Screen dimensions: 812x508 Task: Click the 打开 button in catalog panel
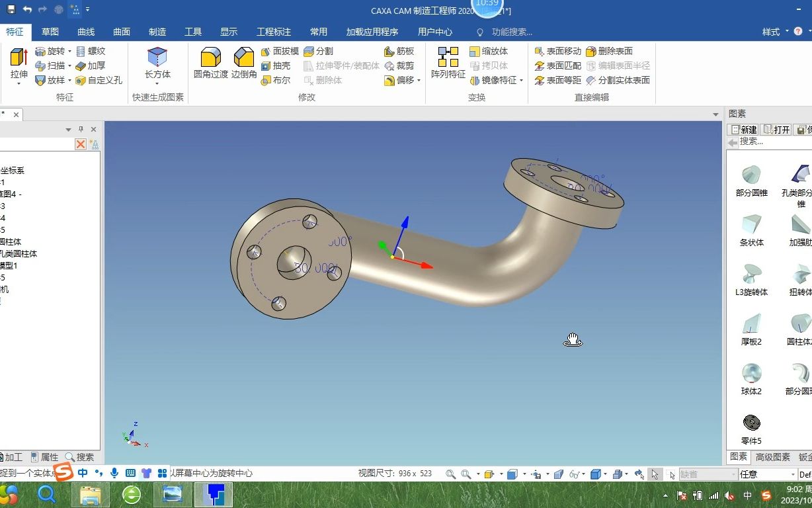pyautogui.click(x=776, y=130)
